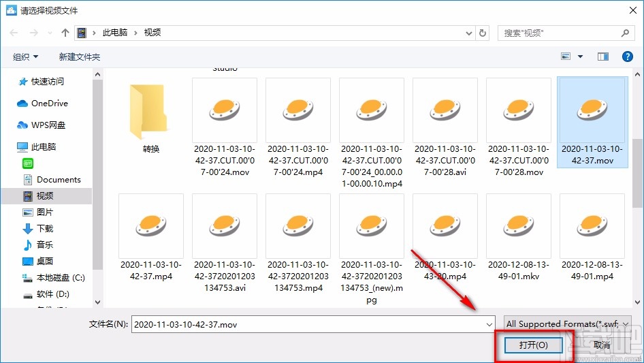Screen dimensions: 644x363
Task: Open 下载 in the navigation pane
Action: (38, 229)
